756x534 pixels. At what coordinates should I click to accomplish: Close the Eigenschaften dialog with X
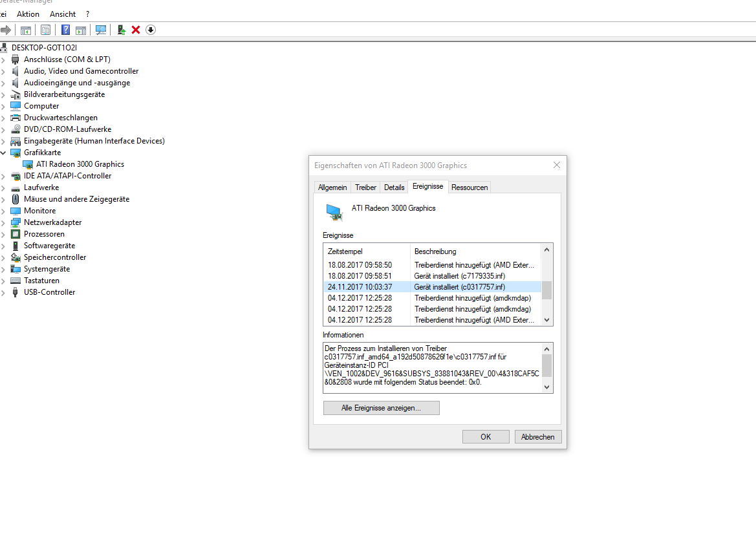(x=556, y=165)
